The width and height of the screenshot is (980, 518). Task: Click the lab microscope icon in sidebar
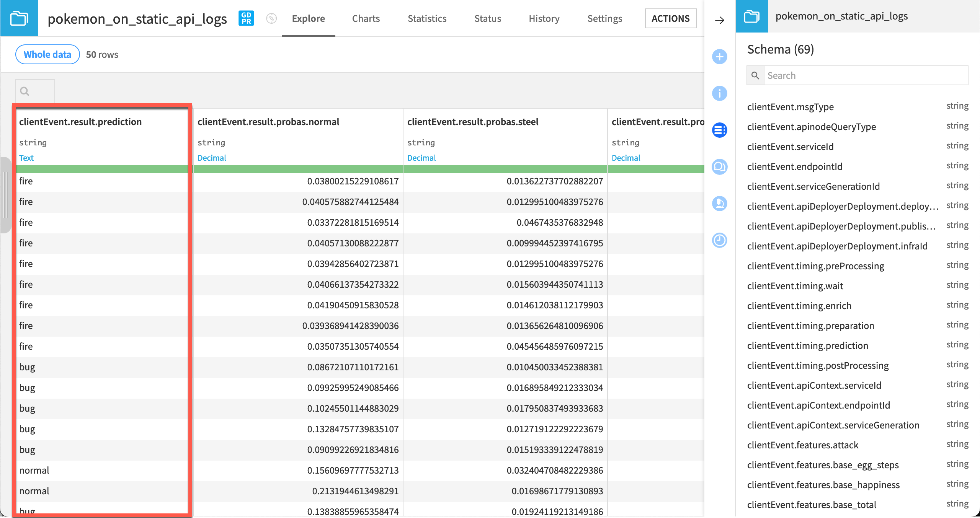[x=720, y=204]
